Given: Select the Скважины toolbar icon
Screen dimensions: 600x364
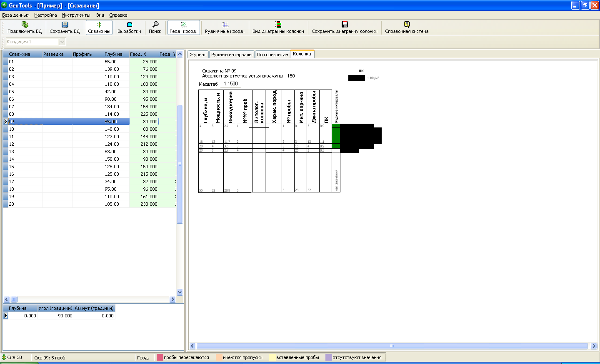Looking at the screenshot, I should (99, 25).
